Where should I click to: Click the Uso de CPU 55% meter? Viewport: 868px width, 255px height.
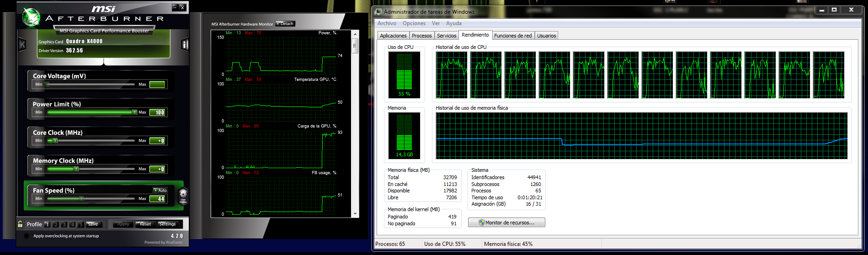pos(404,75)
